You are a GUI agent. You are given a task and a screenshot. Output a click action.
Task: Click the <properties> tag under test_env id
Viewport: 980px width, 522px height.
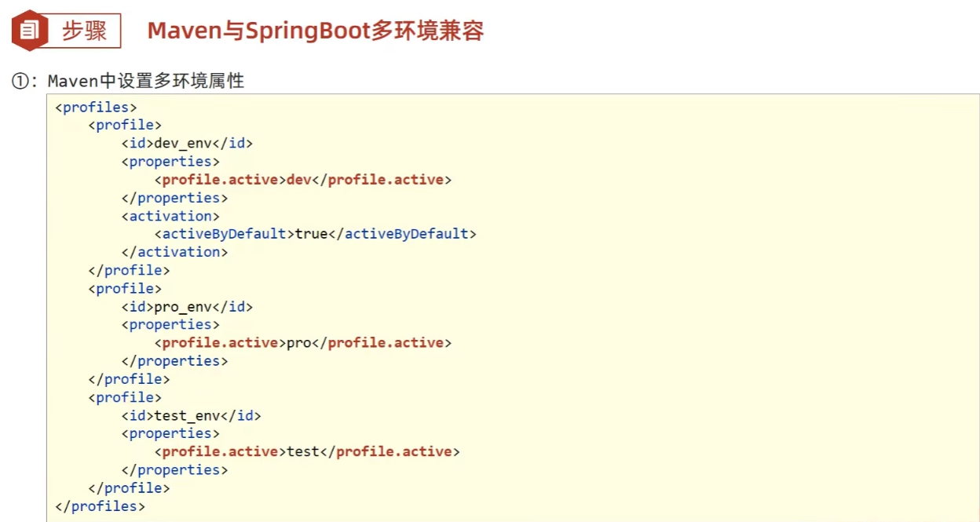coord(171,433)
